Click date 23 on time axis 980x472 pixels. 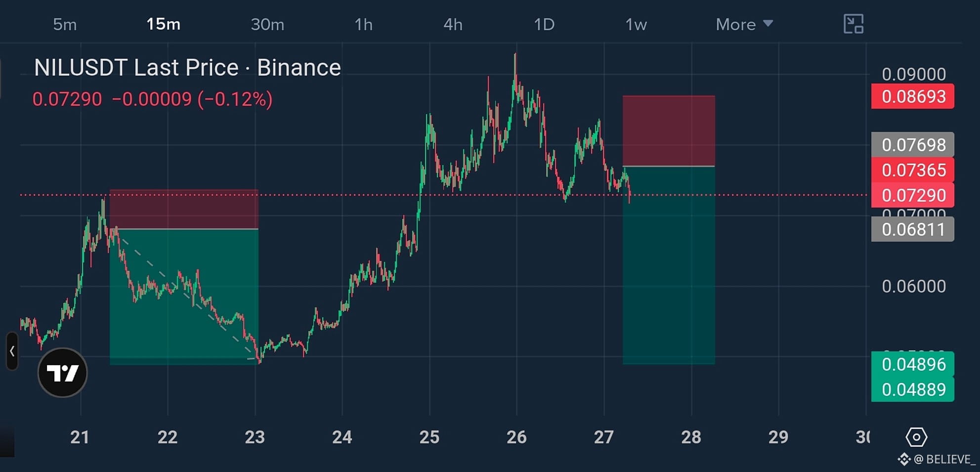[255, 437]
